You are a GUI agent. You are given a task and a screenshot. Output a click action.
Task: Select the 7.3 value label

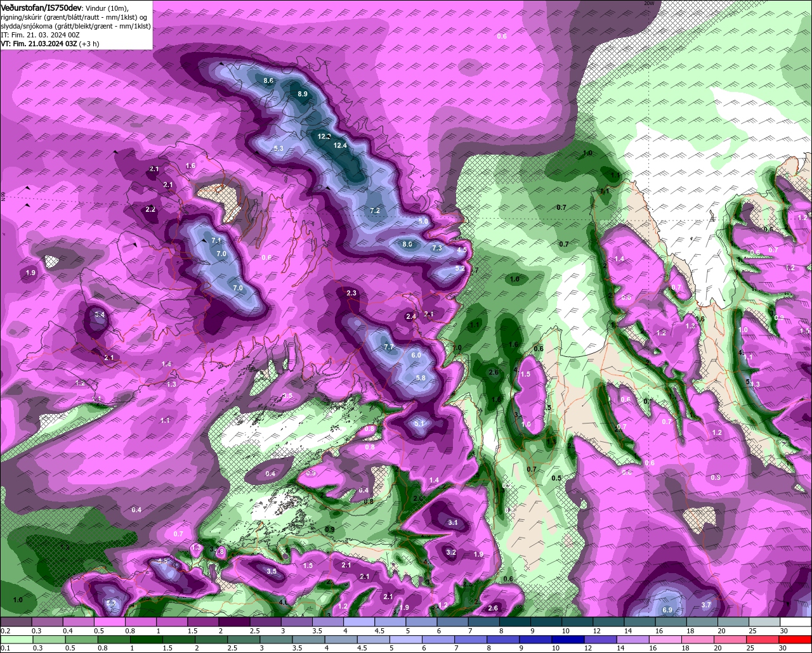[437, 248]
